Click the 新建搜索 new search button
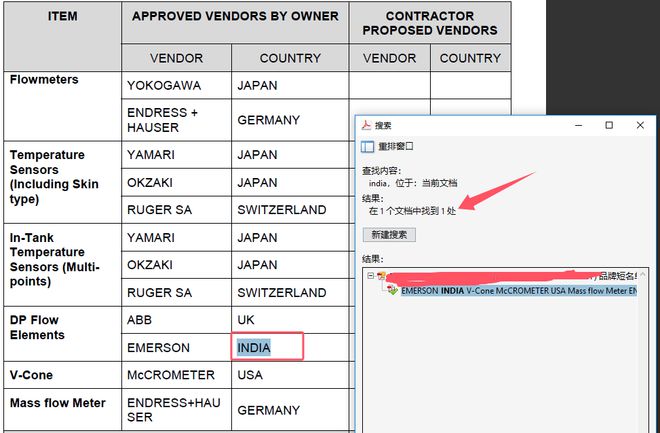The width and height of the screenshot is (660, 433). (x=389, y=235)
